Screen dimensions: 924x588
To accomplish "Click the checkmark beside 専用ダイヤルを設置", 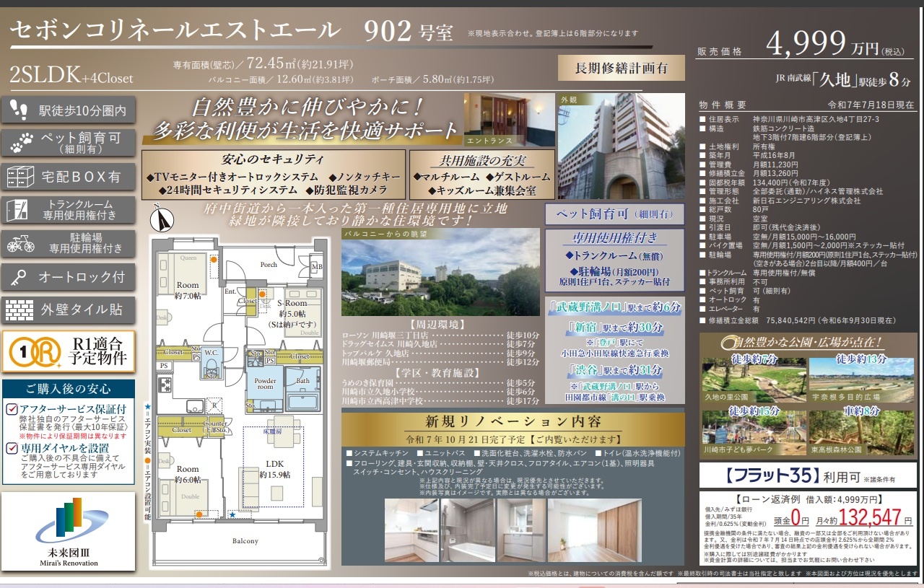I will pos(12,449).
